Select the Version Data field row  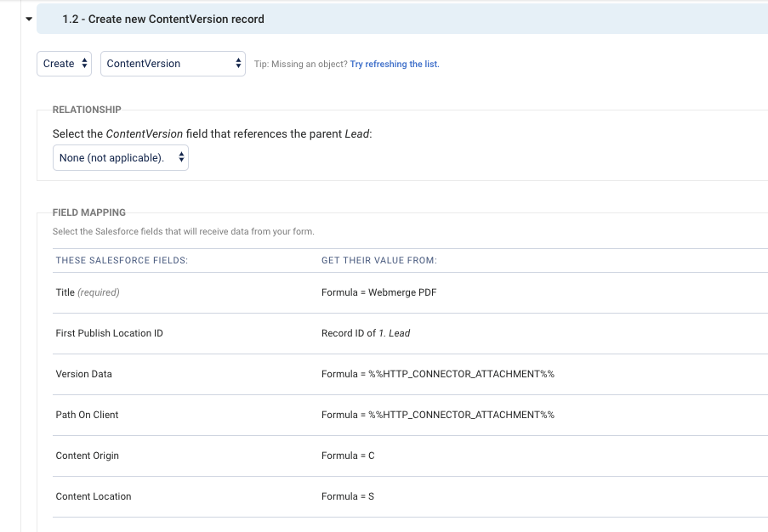click(83, 374)
